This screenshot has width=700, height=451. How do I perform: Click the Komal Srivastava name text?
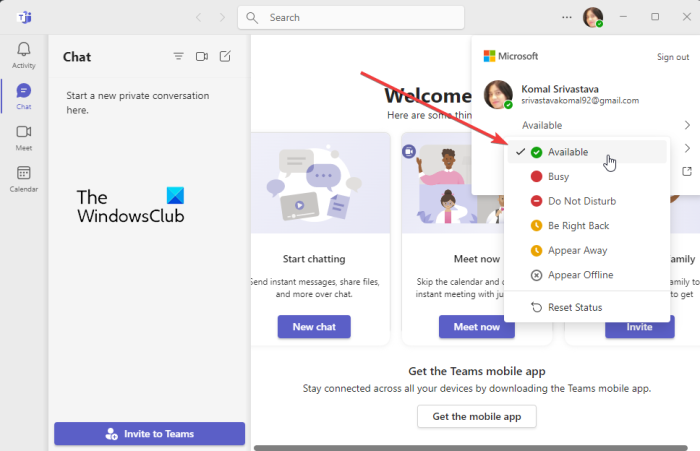[x=560, y=89]
